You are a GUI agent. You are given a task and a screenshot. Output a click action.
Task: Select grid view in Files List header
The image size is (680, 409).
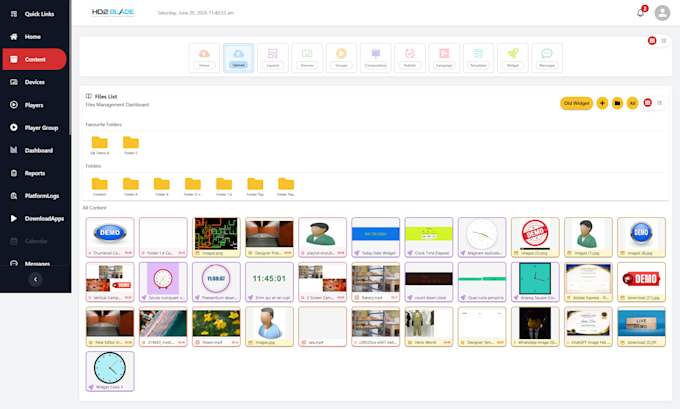(x=647, y=103)
